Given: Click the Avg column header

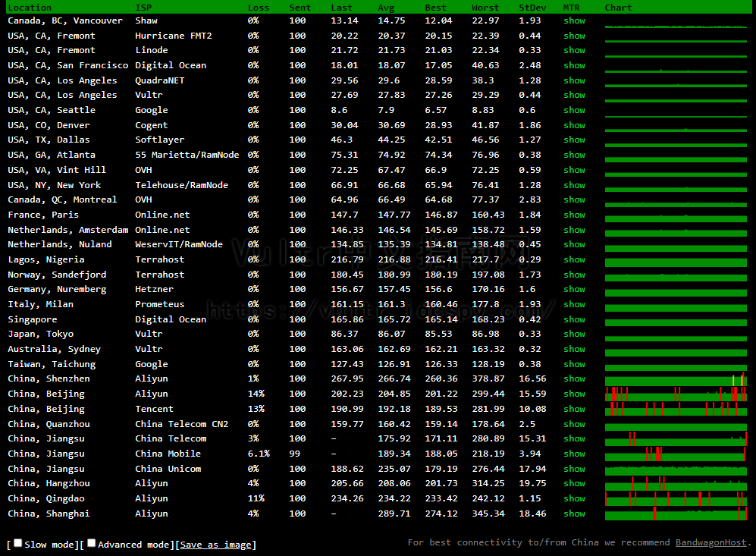Looking at the screenshot, I should 386,8.
